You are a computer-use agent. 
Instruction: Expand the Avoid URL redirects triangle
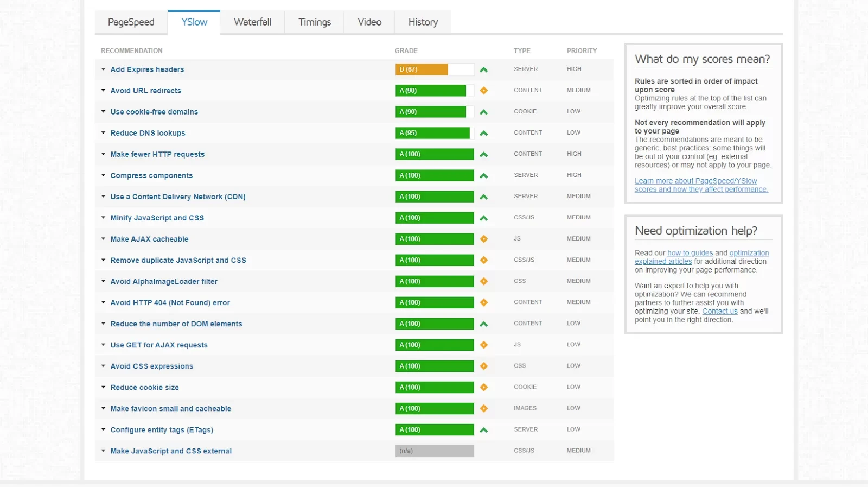(103, 90)
